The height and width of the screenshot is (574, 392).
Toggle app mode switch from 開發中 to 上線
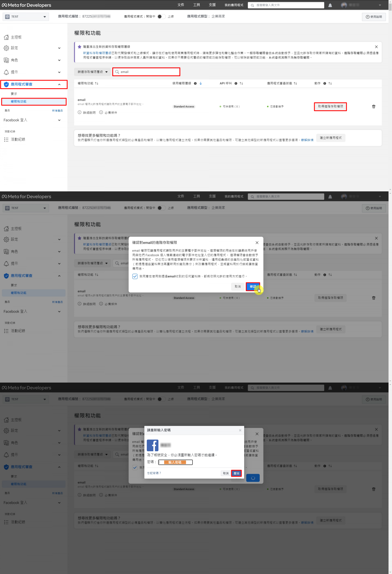click(161, 17)
